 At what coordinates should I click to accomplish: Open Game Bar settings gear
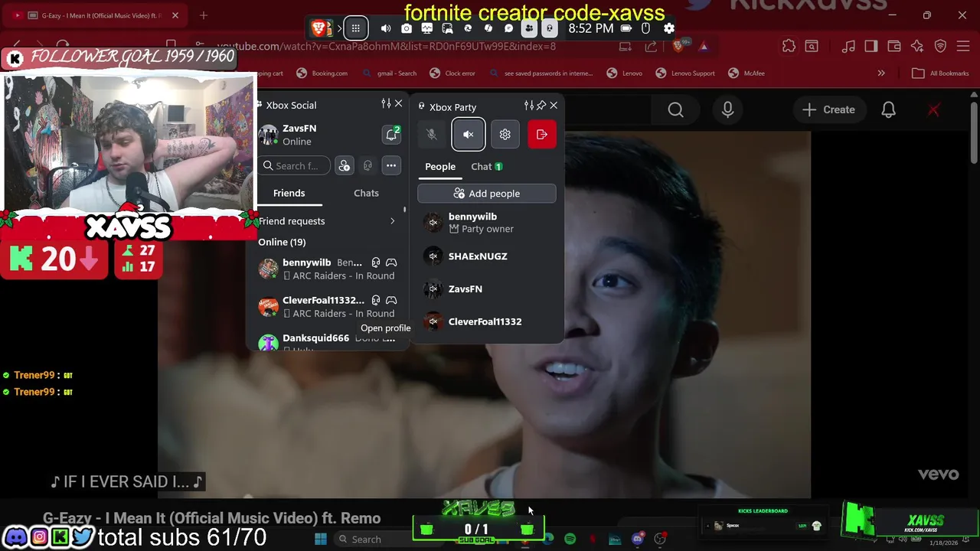(669, 28)
